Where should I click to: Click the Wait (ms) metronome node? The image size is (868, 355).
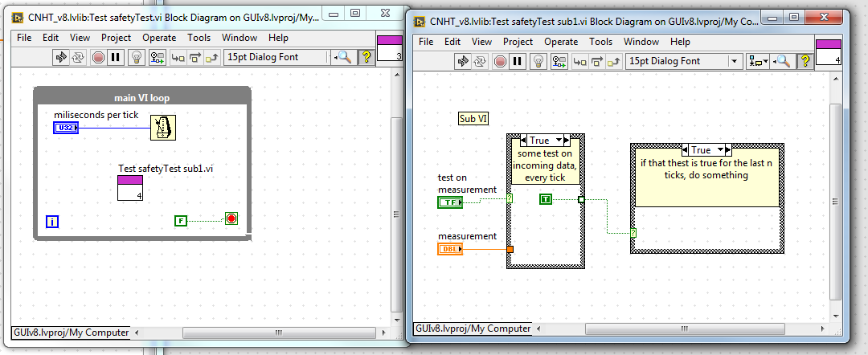(x=164, y=127)
